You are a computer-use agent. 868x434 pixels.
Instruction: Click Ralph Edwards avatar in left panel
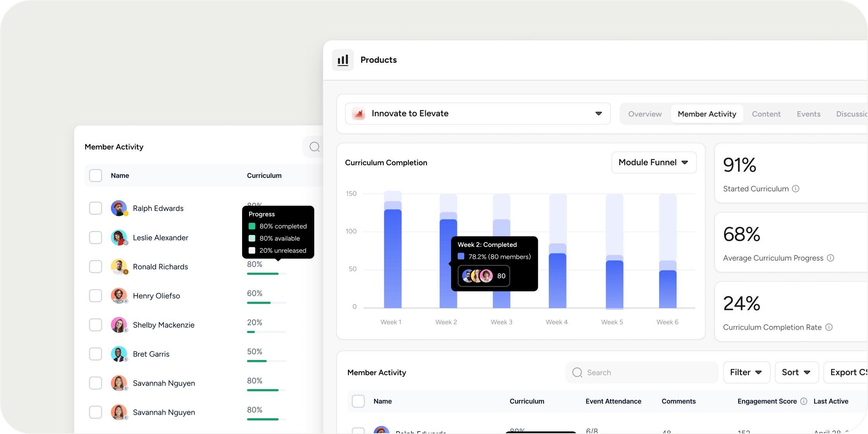[119, 208]
